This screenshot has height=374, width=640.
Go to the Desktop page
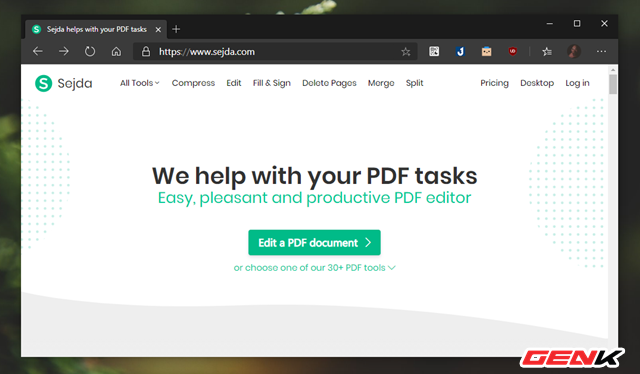pyautogui.click(x=537, y=83)
